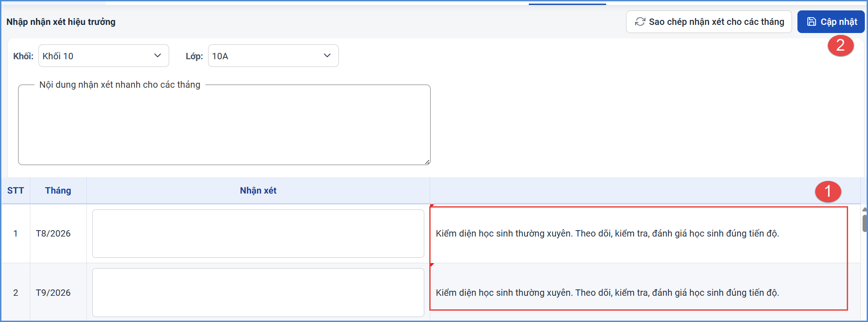Click the STT column header
Viewport: 868px width, 322px height.
15,190
